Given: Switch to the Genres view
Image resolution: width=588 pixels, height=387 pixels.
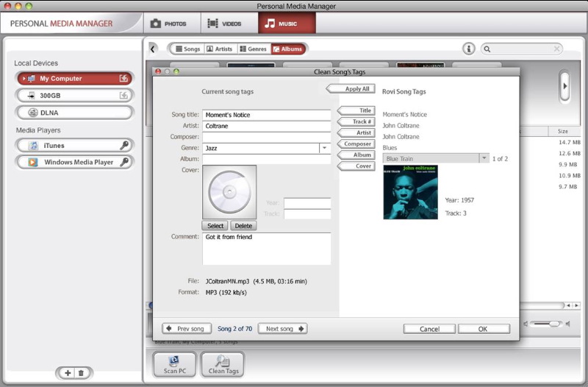Looking at the screenshot, I should [x=252, y=49].
